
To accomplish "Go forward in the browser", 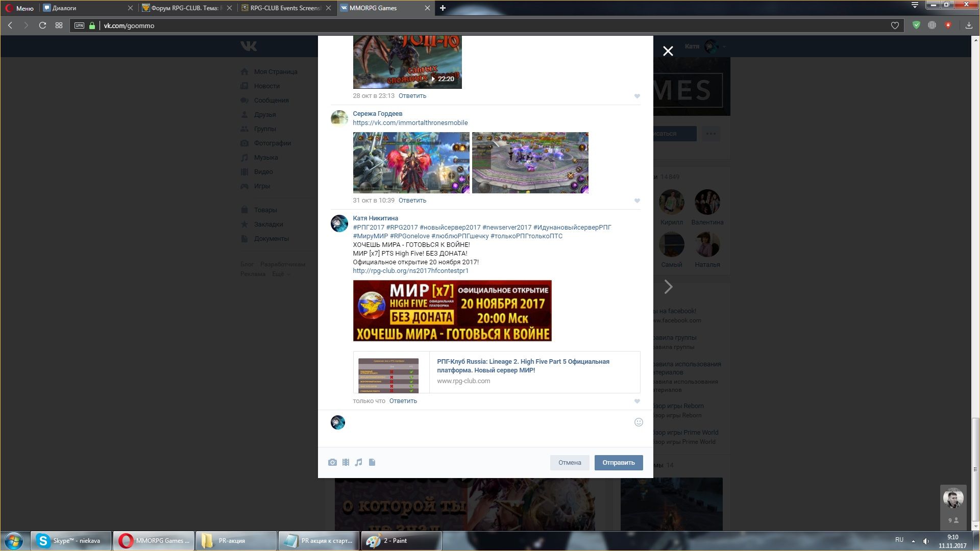I will coord(26,26).
